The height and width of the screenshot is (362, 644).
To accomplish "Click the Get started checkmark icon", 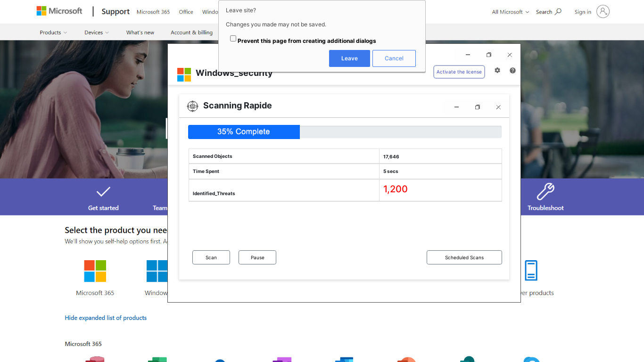I will 103,191.
